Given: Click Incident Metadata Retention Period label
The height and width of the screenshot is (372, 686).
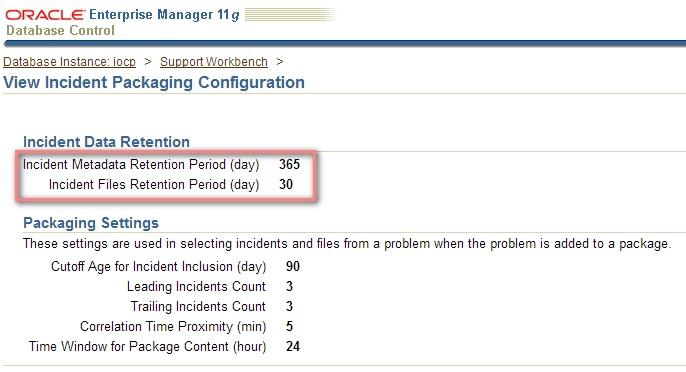Looking at the screenshot, I should (x=141, y=165).
